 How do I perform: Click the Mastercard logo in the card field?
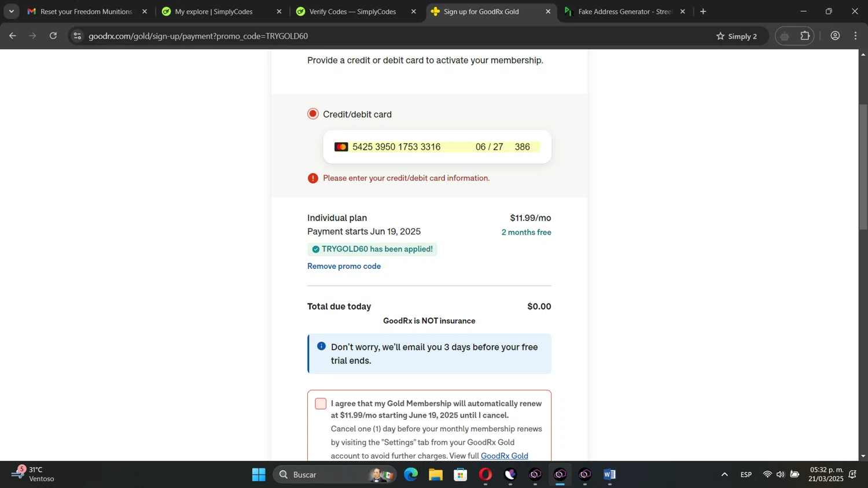coord(341,147)
